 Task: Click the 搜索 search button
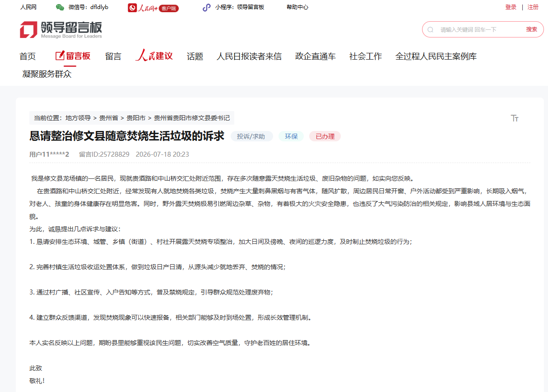[532, 29]
